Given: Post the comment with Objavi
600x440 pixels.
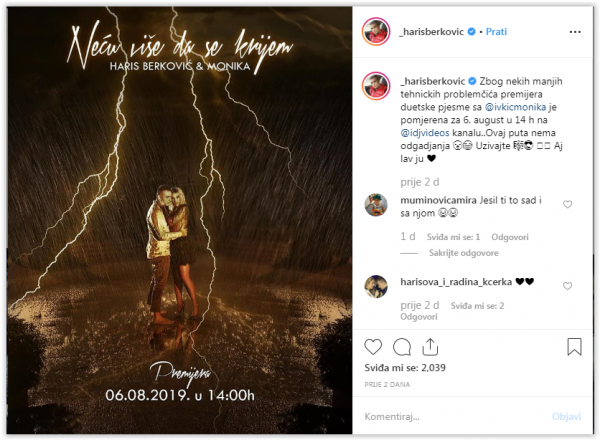Looking at the screenshot, I should point(566,416).
